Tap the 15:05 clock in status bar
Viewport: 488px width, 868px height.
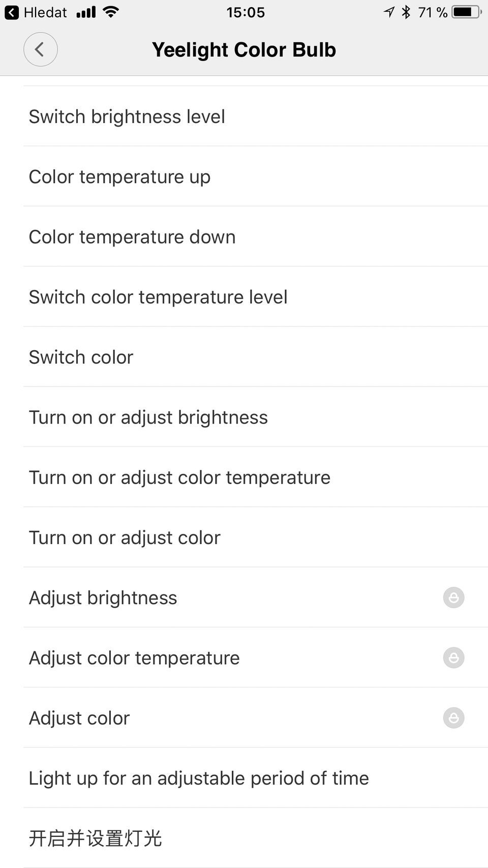click(x=246, y=12)
